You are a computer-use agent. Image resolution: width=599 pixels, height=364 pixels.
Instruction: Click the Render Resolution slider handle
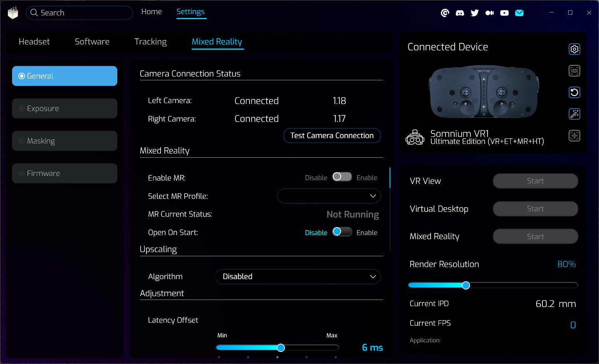tap(466, 285)
